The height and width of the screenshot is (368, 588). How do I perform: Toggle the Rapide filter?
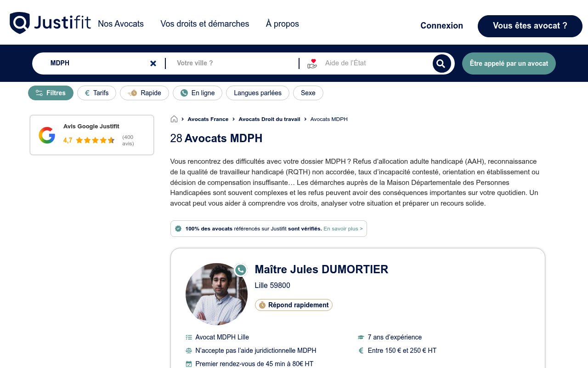point(144,93)
